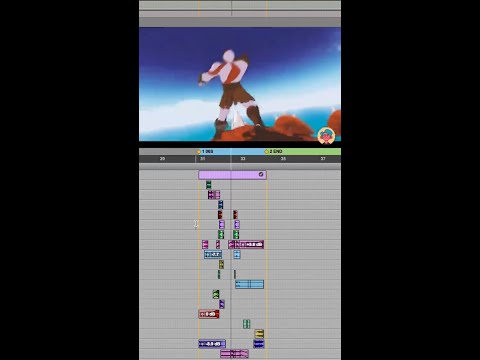Select the long magenta clip showing +0.0 dB

point(250,244)
